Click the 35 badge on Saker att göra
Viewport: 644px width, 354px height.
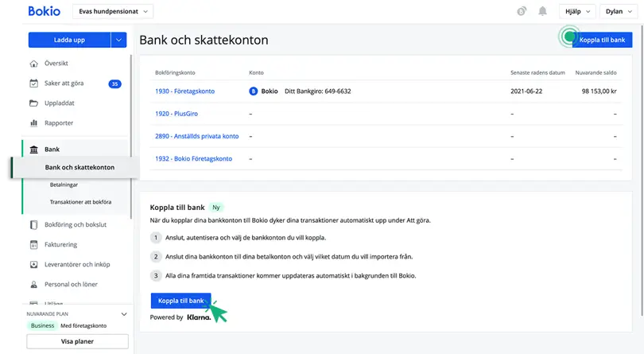114,84
